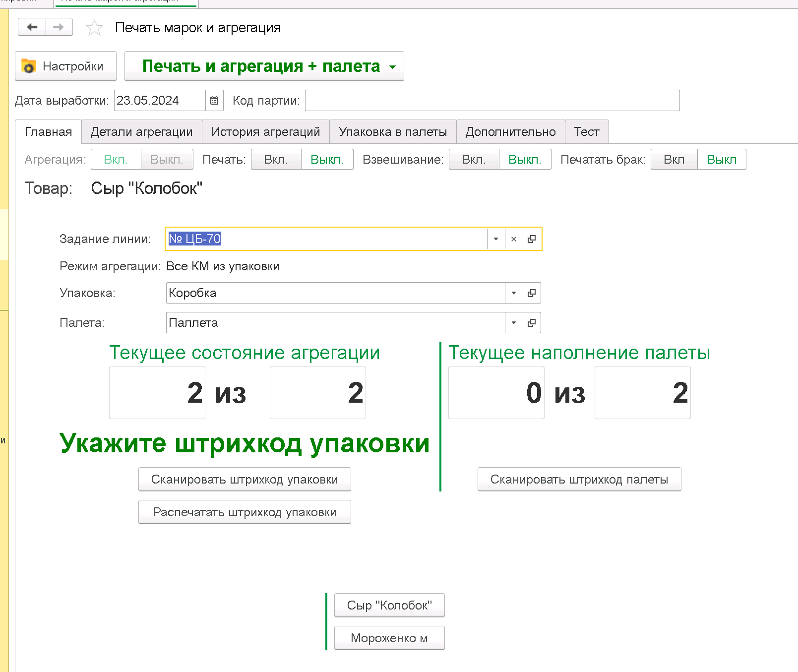798x672 pixels.
Task: Clear the Задание линии field
Action: (x=514, y=239)
